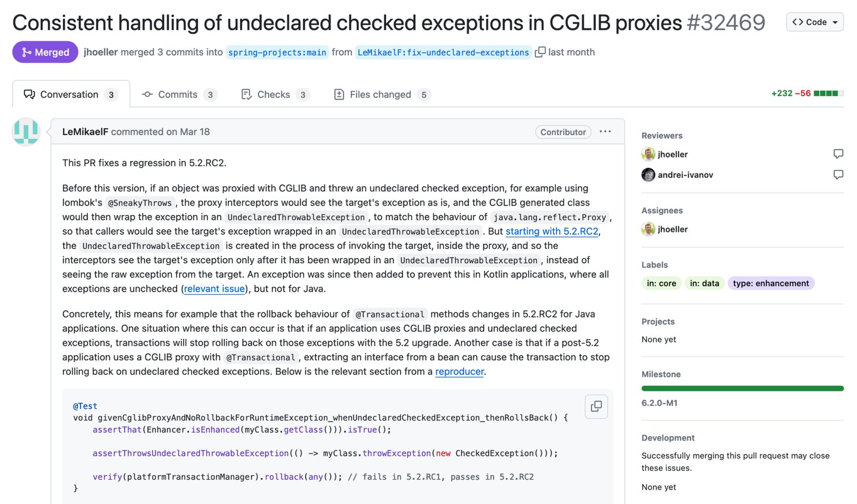Click jhoeller's assignee avatar
The width and height of the screenshot is (857, 504).
[x=648, y=229]
